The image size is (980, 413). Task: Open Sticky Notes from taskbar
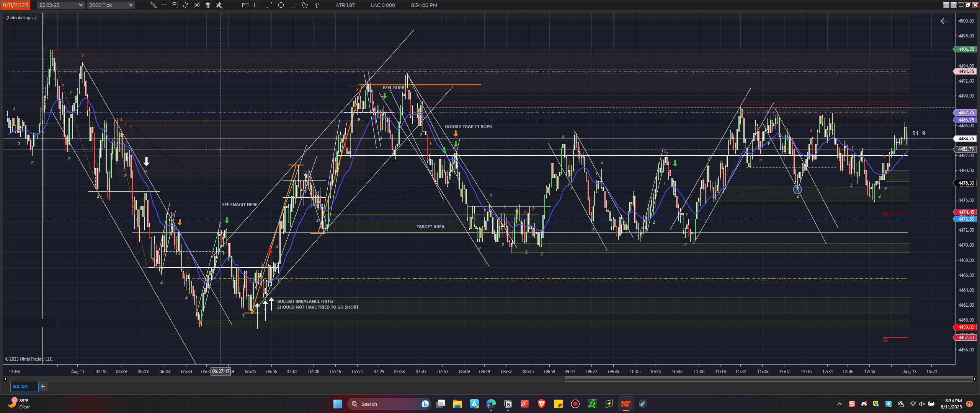coord(558,404)
